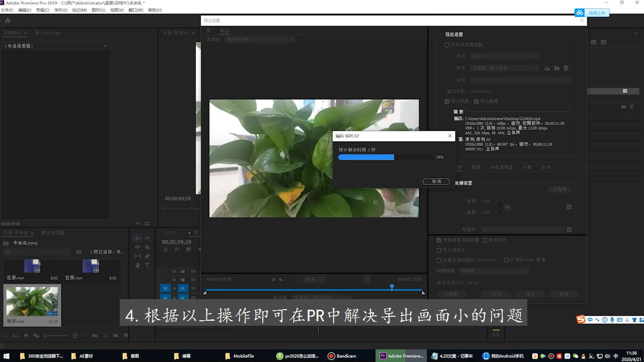The image size is (644, 362).
Task: Click the project panel thumbnail zoom slider
Action: click(55, 335)
